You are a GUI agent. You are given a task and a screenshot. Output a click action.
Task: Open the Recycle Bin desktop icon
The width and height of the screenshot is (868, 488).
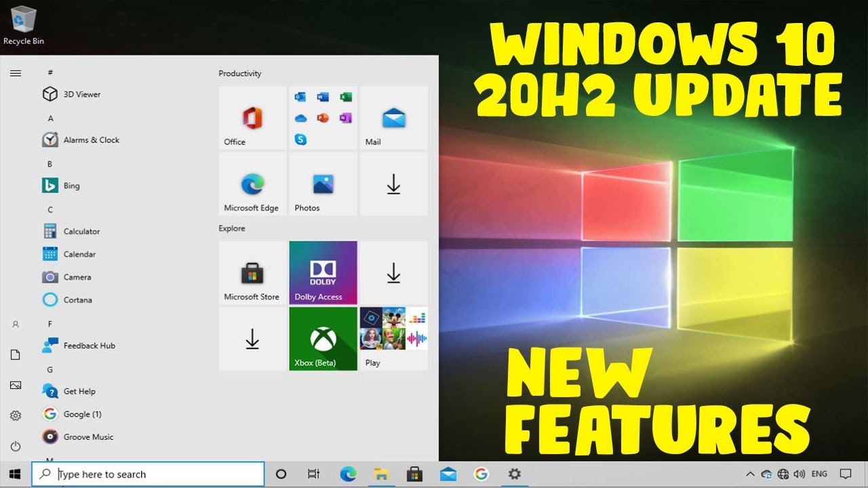(23, 25)
